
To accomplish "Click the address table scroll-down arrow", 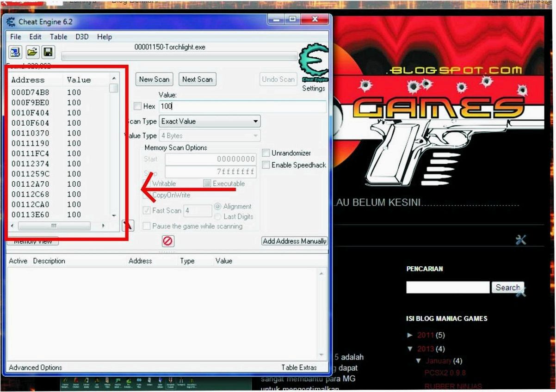I will pos(322,355).
